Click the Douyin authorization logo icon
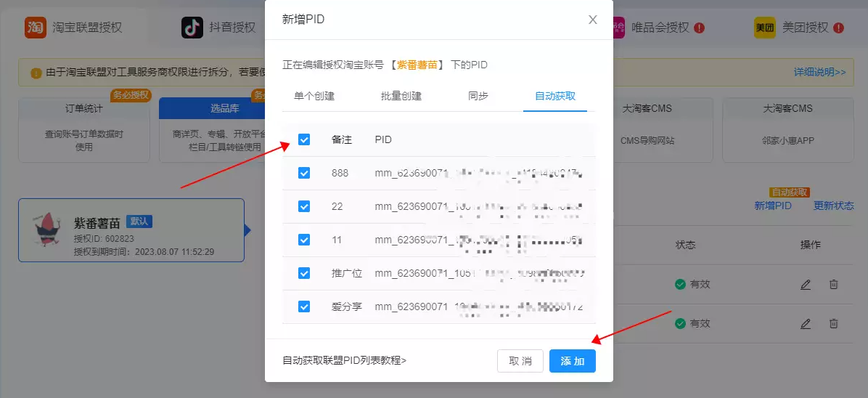 coord(192,28)
